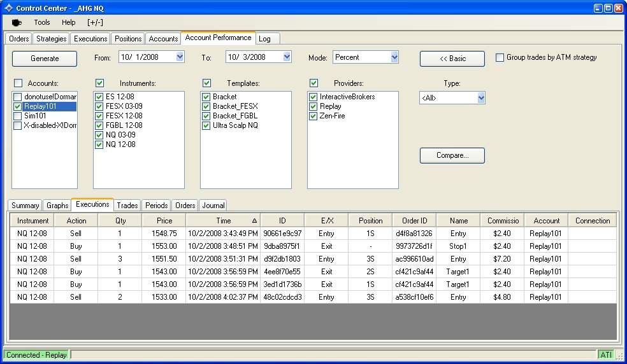Open the To date dropdown
Viewport: 627px width, 364px height.
(287, 57)
